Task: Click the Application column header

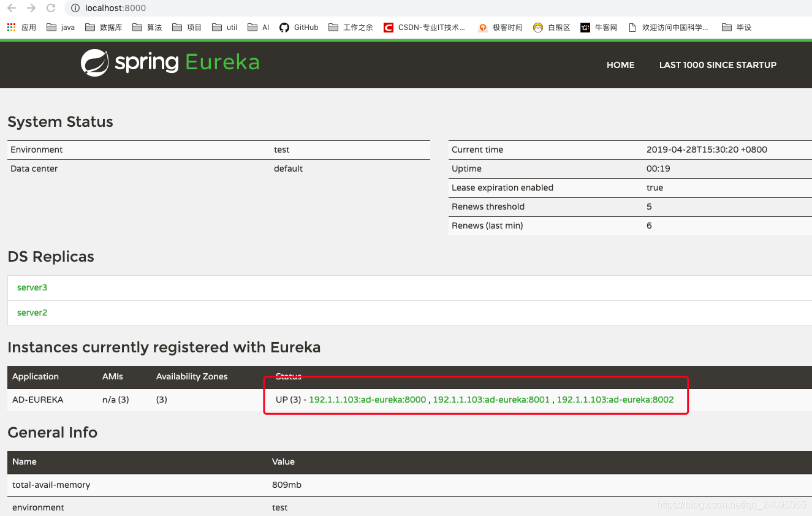Action: (36, 376)
